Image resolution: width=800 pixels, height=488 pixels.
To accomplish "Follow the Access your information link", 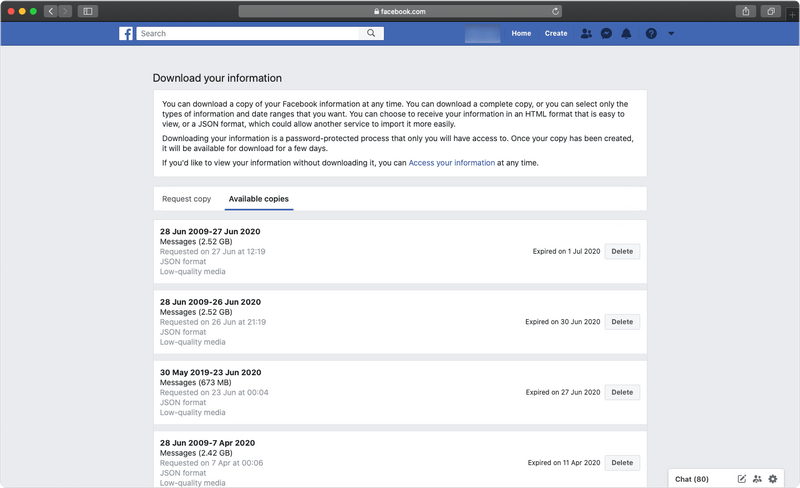I will (x=452, y=163).
